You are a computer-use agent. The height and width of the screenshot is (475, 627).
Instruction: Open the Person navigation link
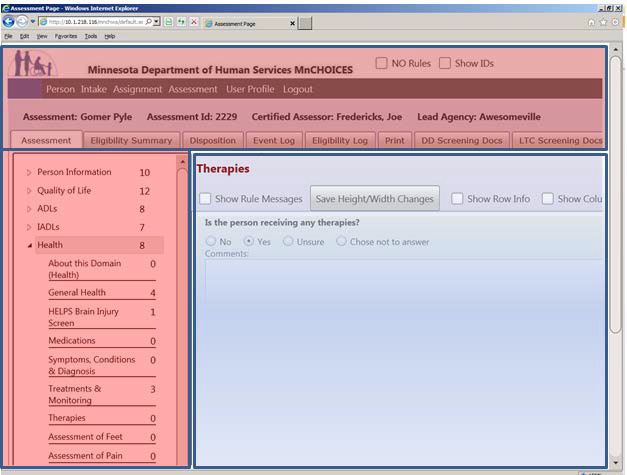point(60,89)
